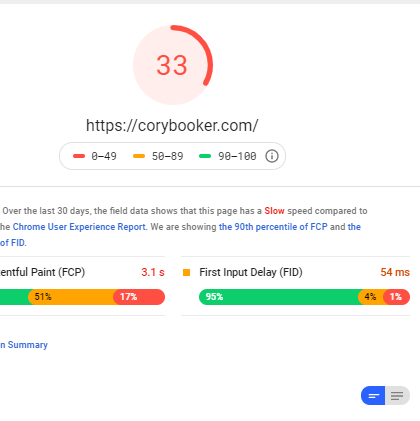Image resolution: width=420 pixels, height=421 pixels.
Task: Click the orange 50–89 legend marker
Action: (x=139, y=156)
